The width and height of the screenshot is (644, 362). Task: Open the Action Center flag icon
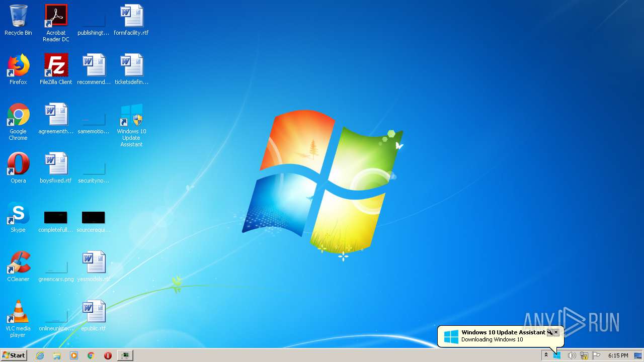(x=596, y=355)
